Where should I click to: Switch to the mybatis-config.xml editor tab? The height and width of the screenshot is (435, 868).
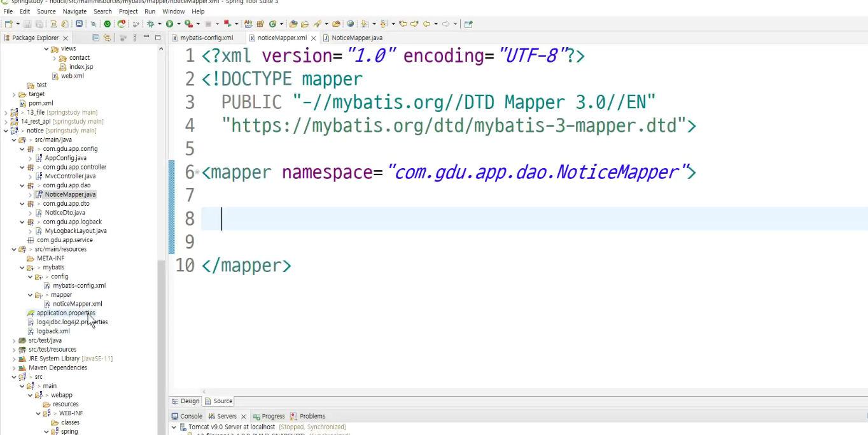coord(206,38)
